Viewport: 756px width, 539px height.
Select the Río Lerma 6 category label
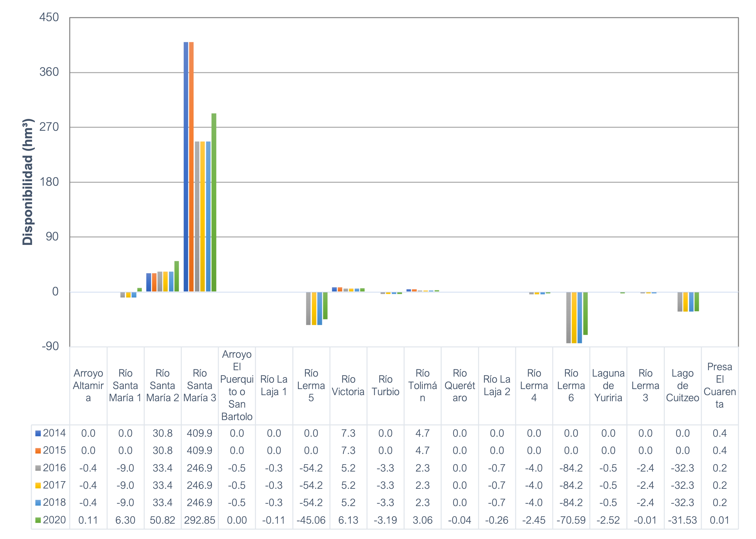pos(571,385)
